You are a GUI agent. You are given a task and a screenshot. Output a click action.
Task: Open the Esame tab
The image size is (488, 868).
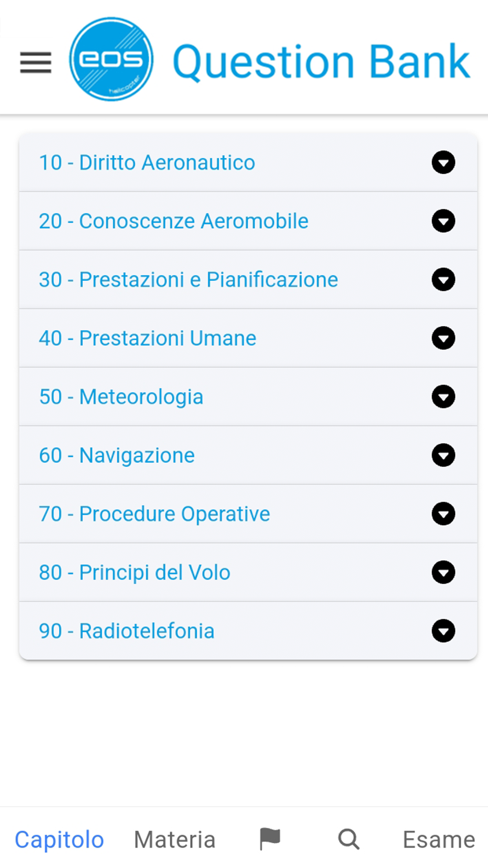[439, 840]
